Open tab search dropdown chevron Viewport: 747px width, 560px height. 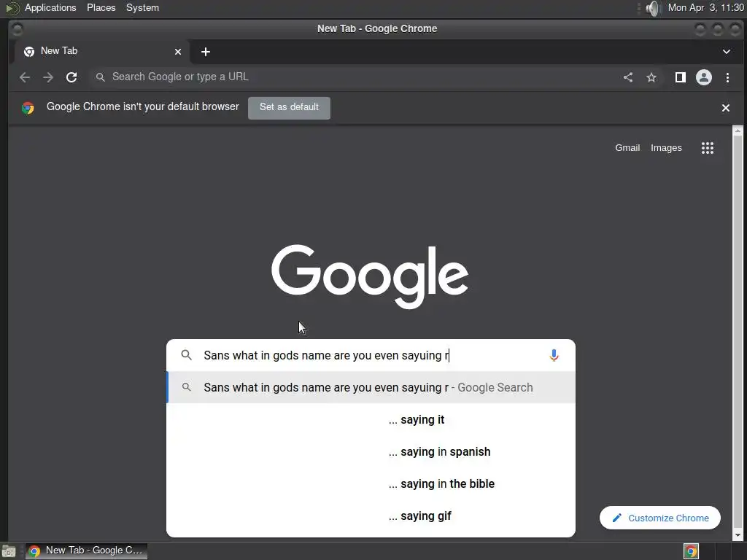pyautogui.click(x=727, y=52)
